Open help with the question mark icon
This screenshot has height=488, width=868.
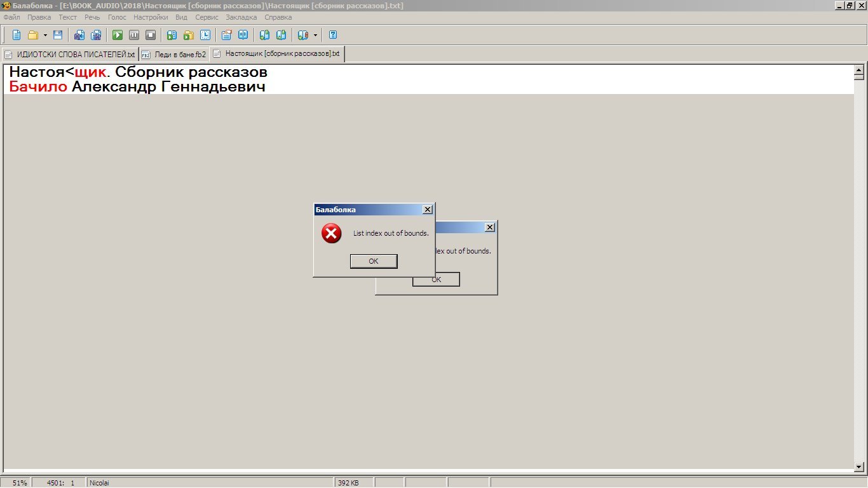coord(332,35)
